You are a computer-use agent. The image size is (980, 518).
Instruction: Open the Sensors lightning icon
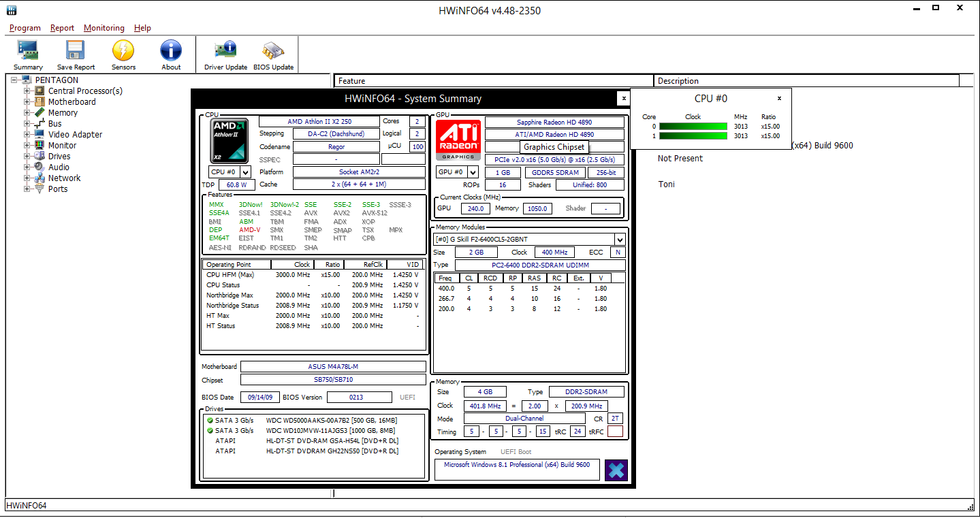(123, 51)
